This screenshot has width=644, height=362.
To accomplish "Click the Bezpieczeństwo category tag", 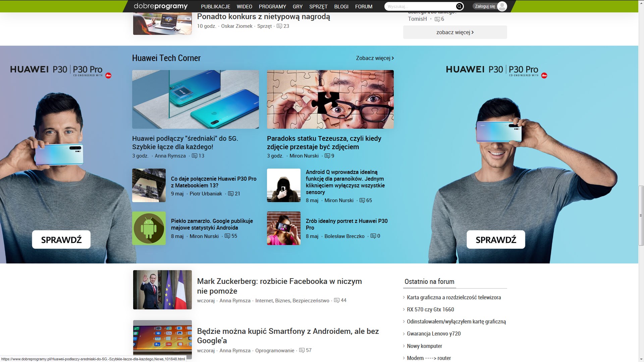I will [311, 300].
